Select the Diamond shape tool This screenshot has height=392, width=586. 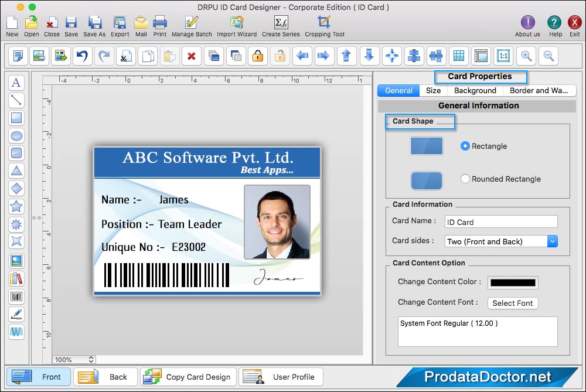(16, 188)
